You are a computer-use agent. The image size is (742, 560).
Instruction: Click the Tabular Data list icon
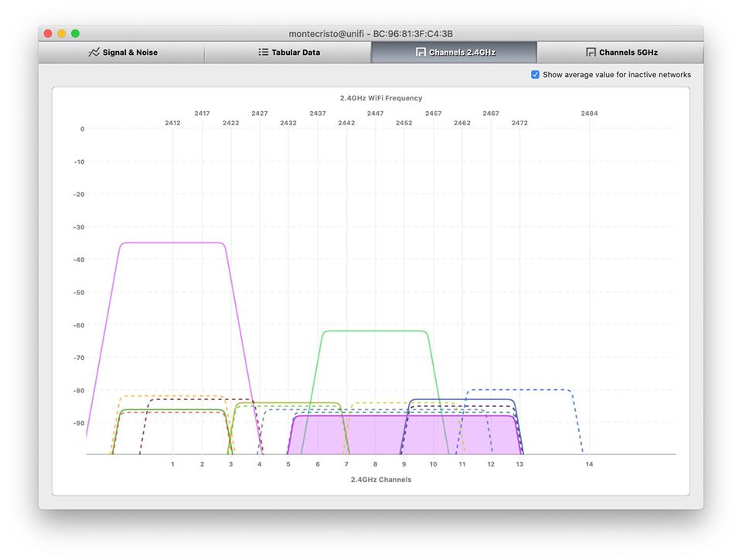pyautogui.click(x=263, y=53)
